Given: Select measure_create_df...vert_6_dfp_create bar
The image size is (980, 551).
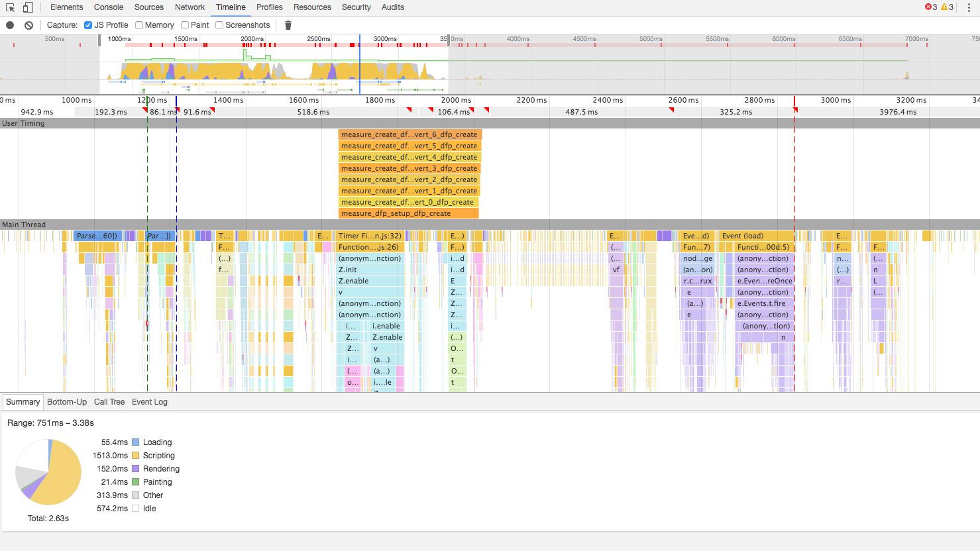Looking at the screenshot, I should point(409,134).
